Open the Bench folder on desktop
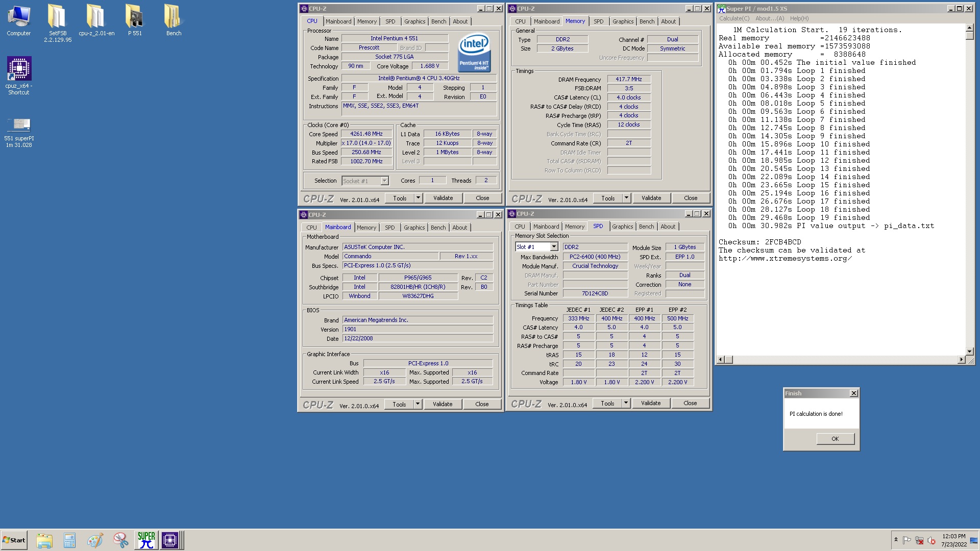Image resolution: width=980 pixels, height=551 pixels. click(x=174, y=20)
